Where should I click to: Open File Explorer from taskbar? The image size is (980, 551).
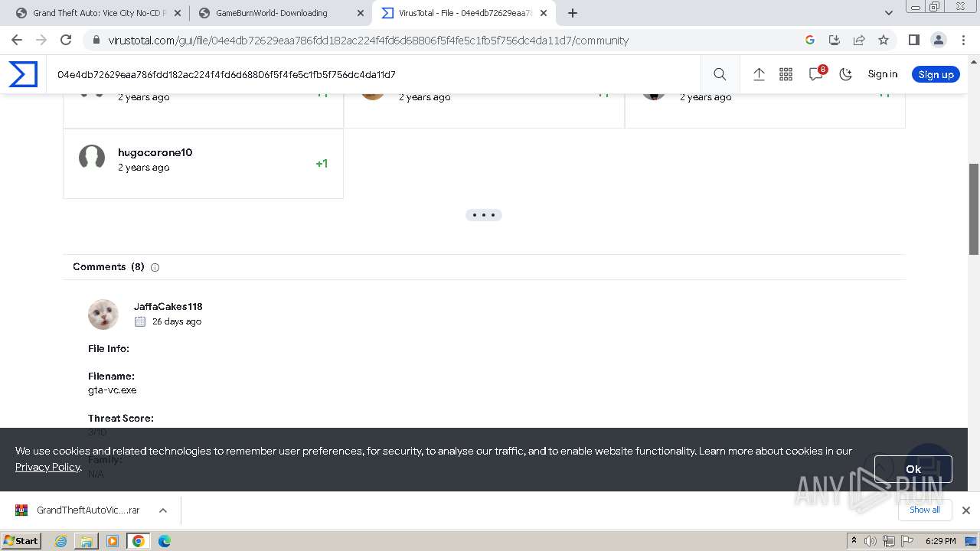coord(87,540)
